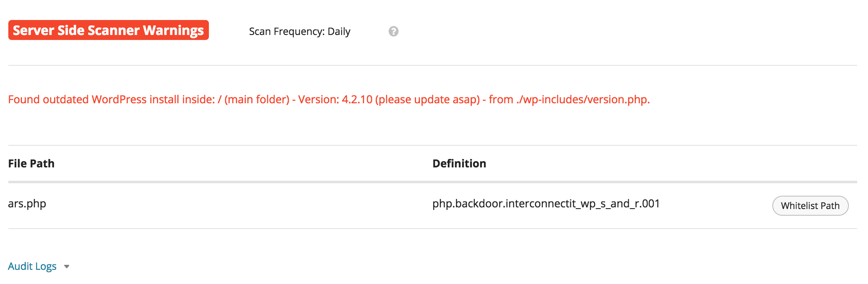
Task: Click "(please update asap)" in the warning
Action: 428,100
